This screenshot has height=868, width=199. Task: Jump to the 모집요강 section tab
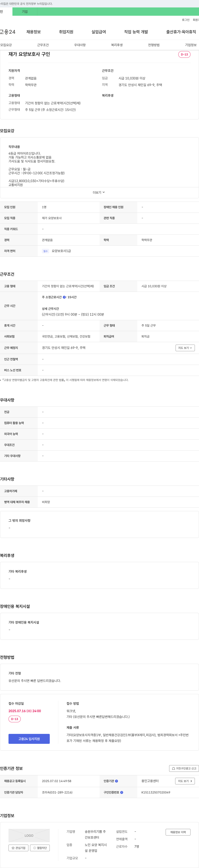coord(6,45)
